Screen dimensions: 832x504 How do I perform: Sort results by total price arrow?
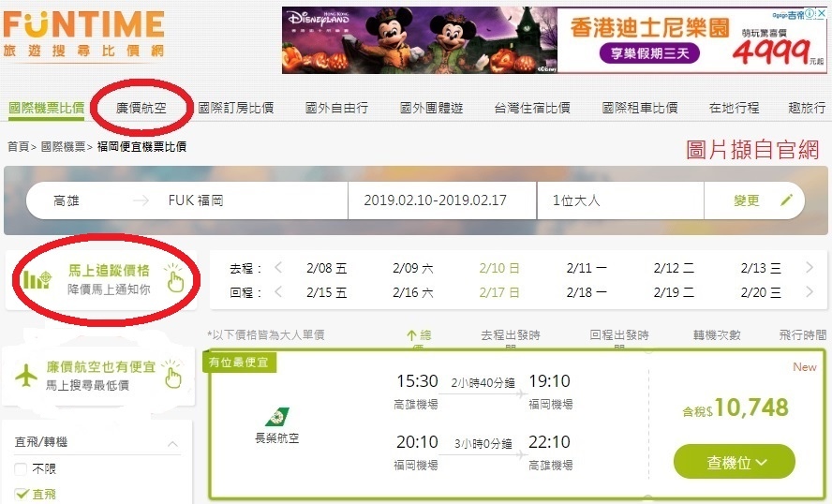point(411,335)
